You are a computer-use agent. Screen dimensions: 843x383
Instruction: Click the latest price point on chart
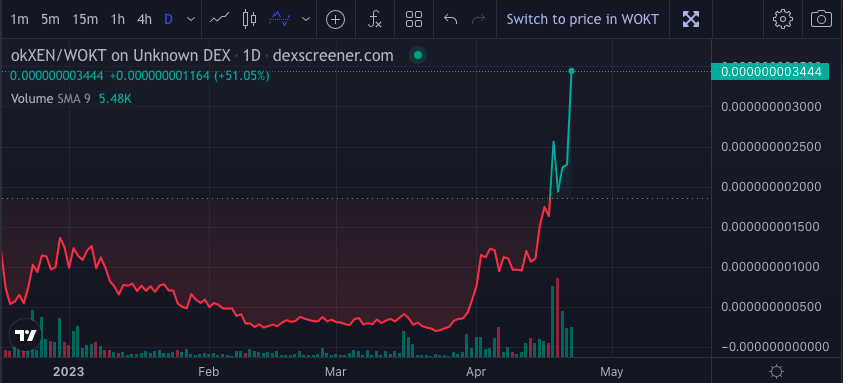click(x=571, y=71)
